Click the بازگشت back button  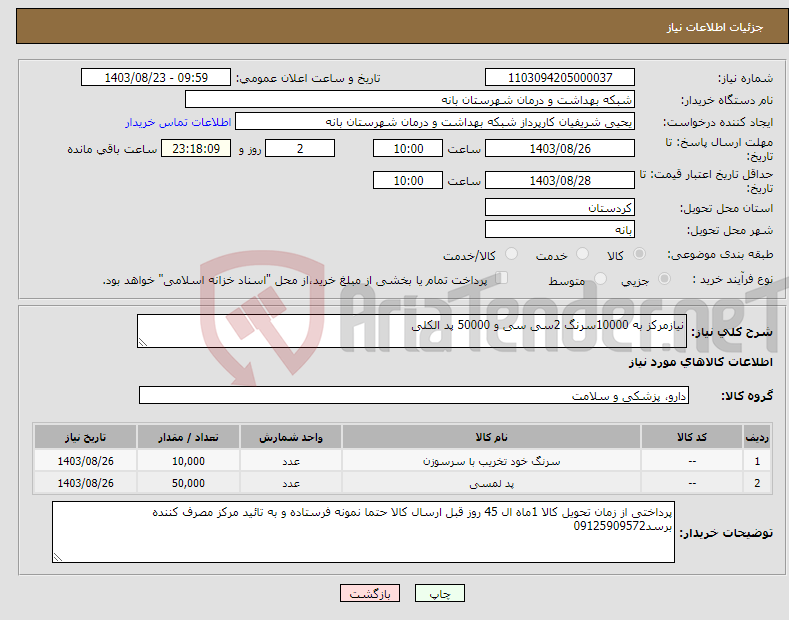click(370, 594)
